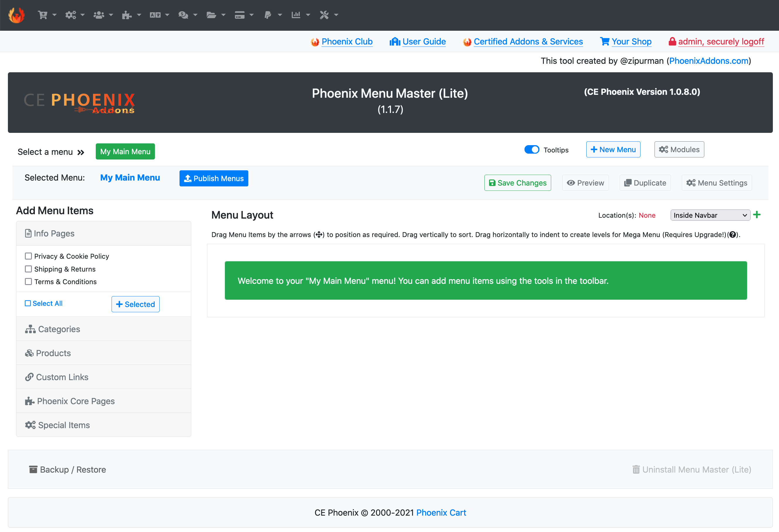Screen dimensions: 779x532
Task: Collapse the Info Pages section
Action: tap(104, 233)
